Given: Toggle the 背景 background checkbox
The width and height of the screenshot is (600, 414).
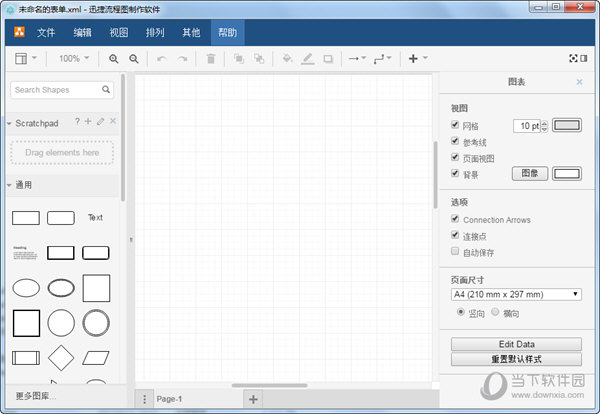Looking at the screenshot, I should pos(455,174).
